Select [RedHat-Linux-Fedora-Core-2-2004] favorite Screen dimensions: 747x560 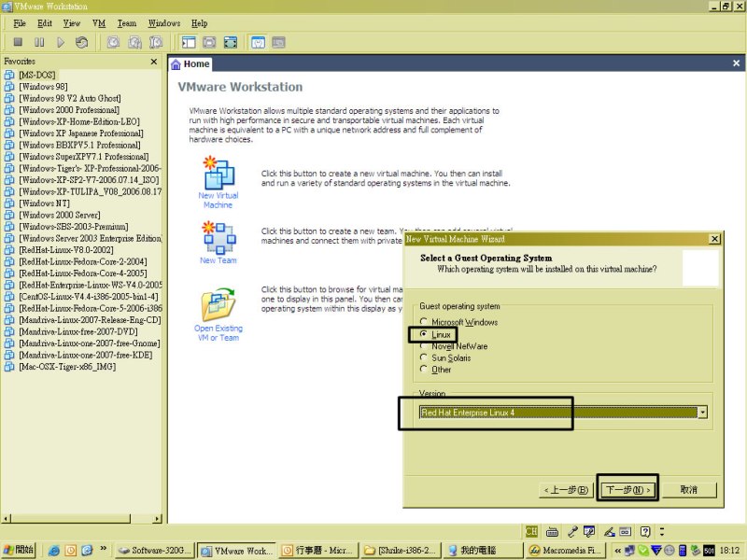(x=83, y=261)
